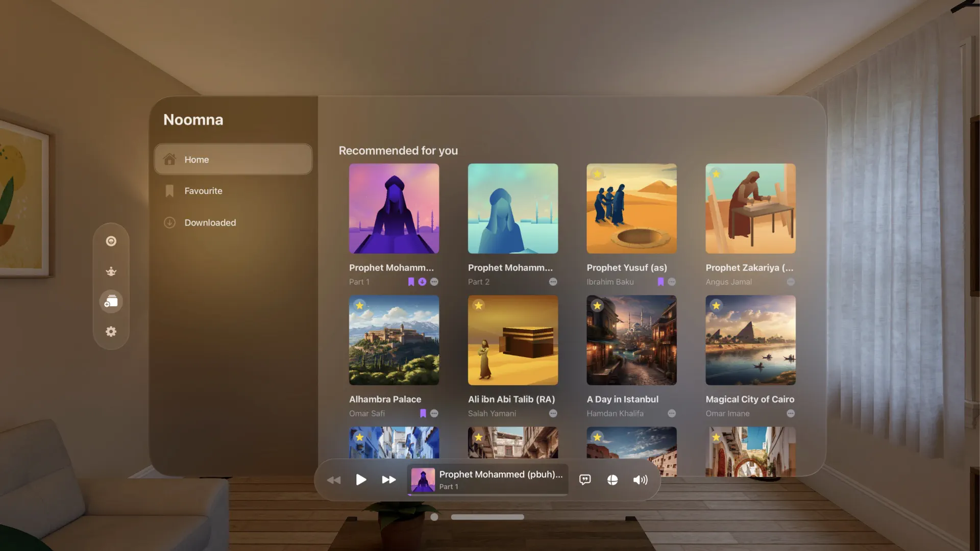The height and width of the screenshot is (551, 980).
Task: Click the sleep face icon at top of ornament
Action: [111, 241]
